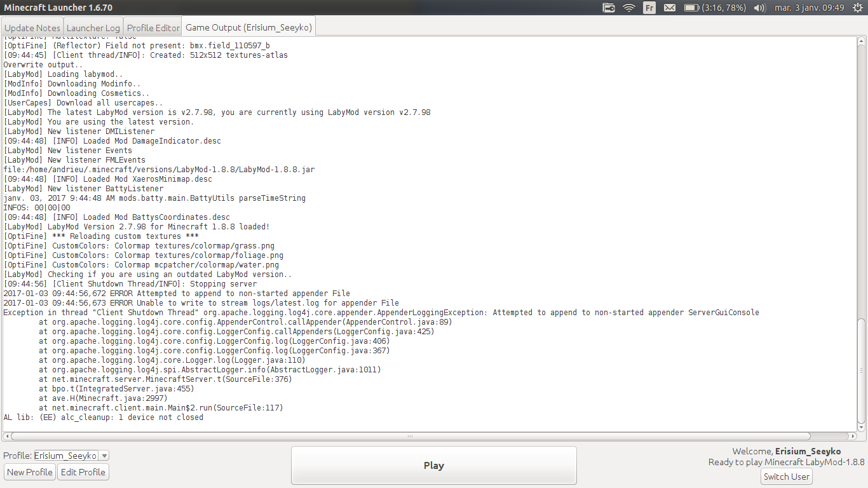Click 'AL lib: (EE) alc_cleanup' log line
Screen dimensions: 868x488
(x=104, y=417)
